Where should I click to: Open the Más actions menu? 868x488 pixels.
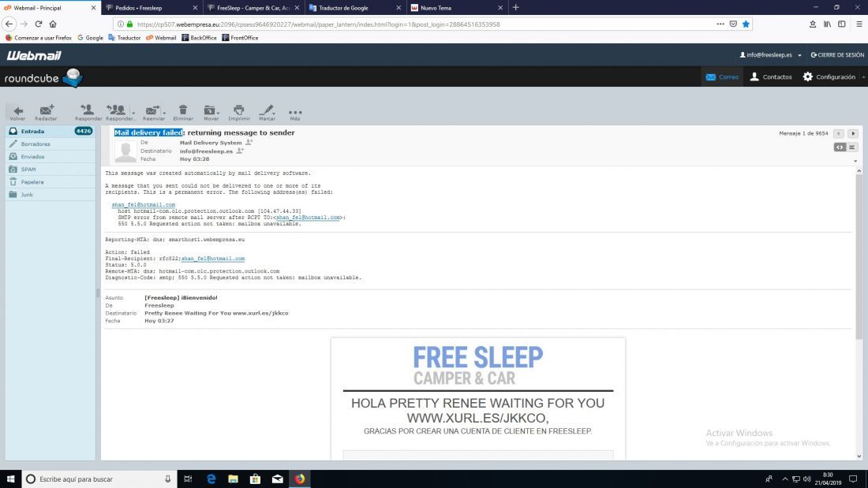point(295,114)
